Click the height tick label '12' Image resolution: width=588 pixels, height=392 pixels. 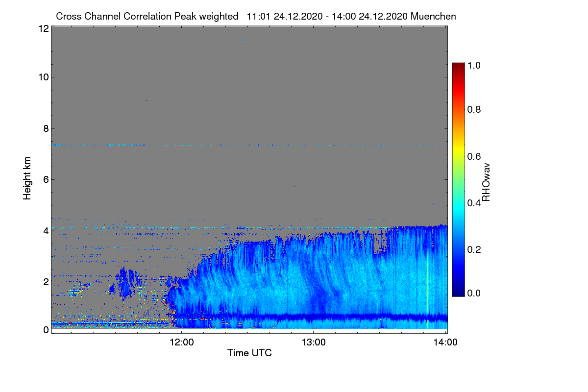point(43,28)
